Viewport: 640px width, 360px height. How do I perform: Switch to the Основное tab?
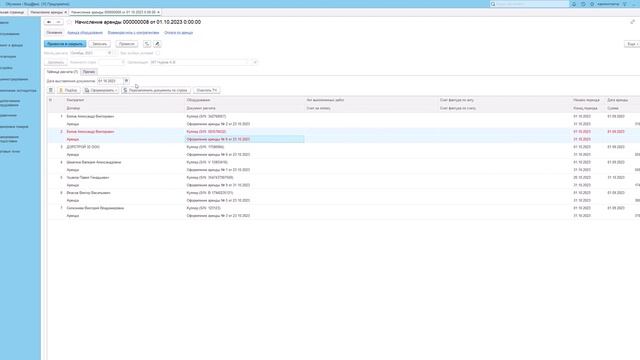(54, 33)
